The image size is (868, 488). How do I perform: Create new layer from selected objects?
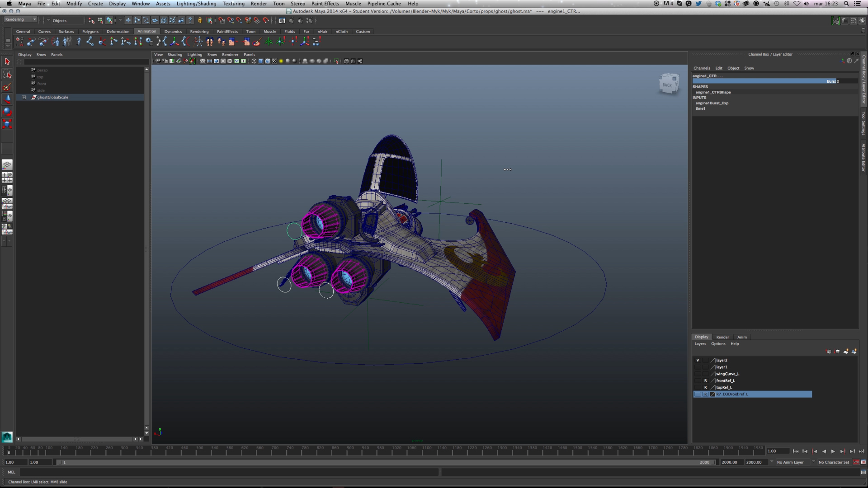coord(854,351)
